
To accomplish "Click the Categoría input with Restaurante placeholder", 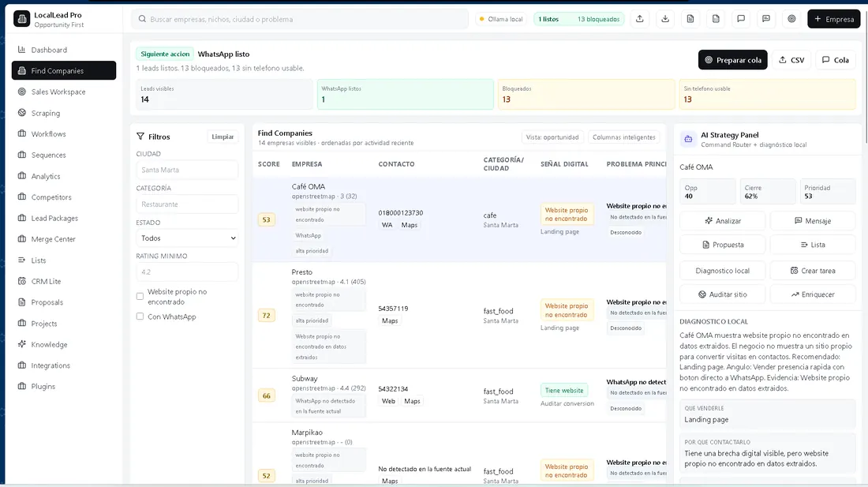I will coord(187,204).
